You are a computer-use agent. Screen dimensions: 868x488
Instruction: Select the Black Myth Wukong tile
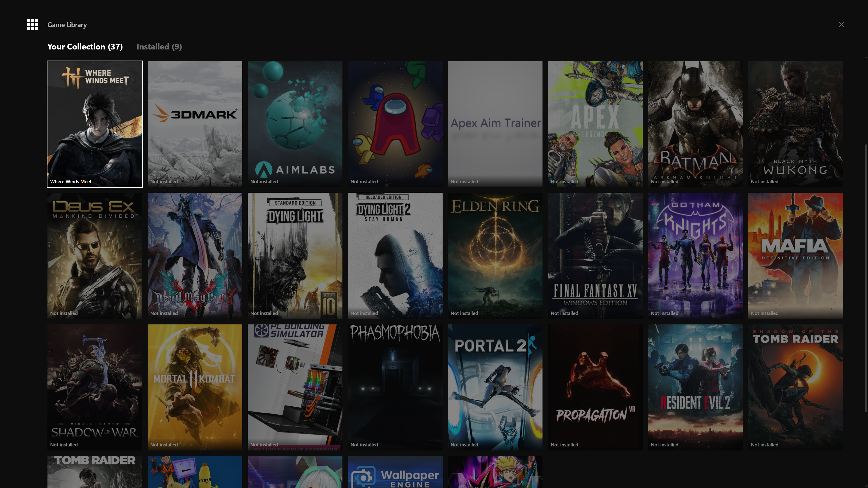[x=795, y=124]
